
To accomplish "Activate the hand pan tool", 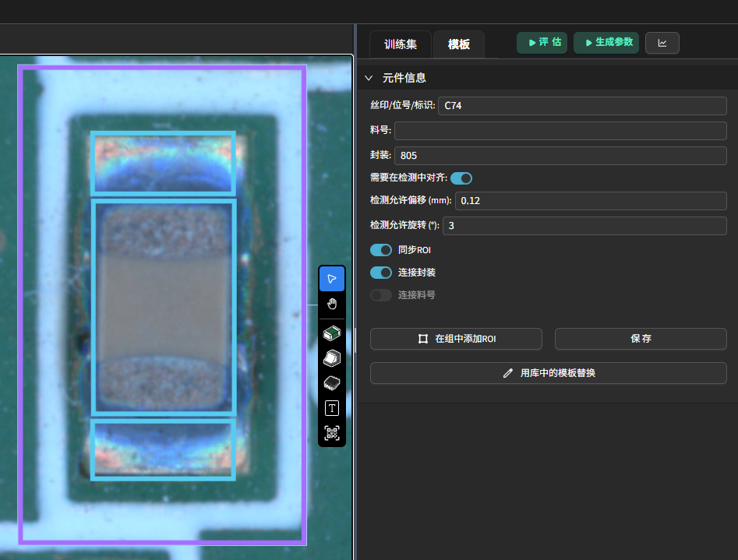I will [332, 304].
